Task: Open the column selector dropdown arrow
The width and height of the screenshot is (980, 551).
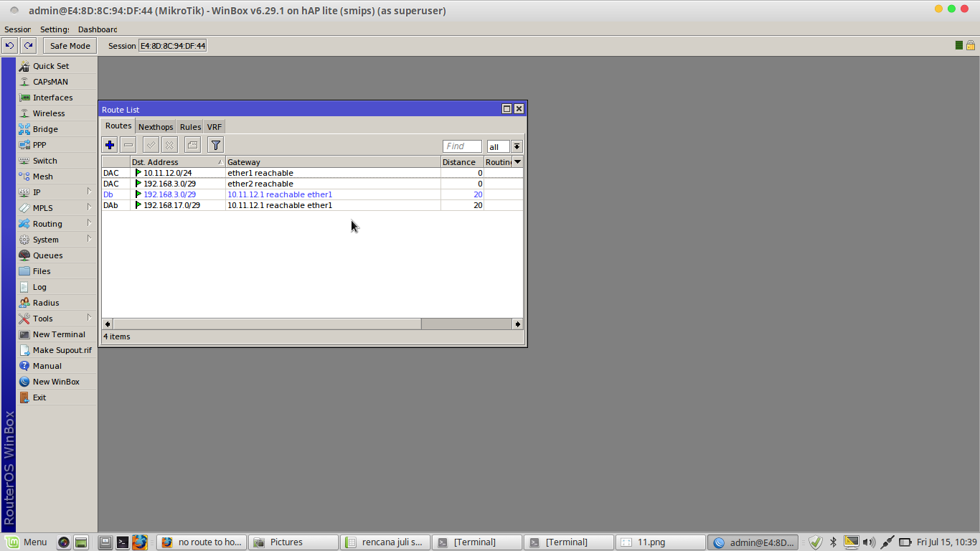Action: 517,162
